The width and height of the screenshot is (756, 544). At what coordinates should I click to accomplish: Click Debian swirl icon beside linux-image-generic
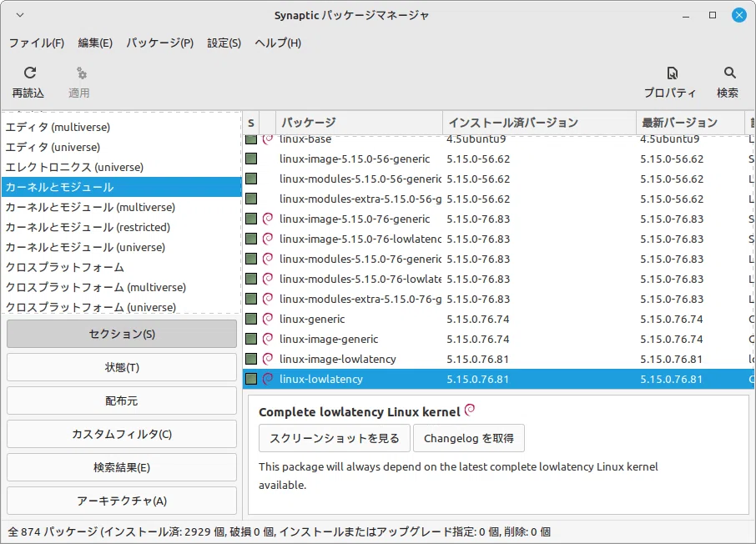click(x=268, y=339)
